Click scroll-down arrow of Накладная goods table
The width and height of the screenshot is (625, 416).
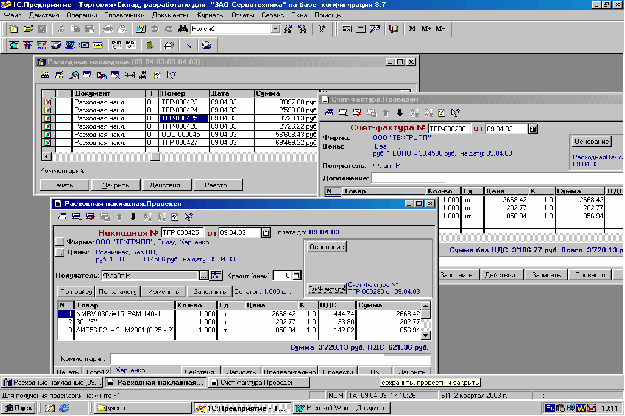click(426, 336)
